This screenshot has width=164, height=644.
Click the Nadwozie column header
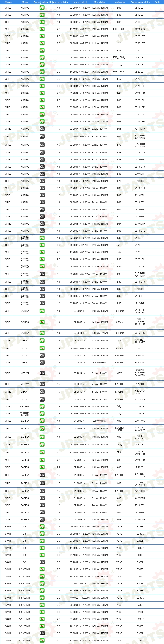coord(119,2)
